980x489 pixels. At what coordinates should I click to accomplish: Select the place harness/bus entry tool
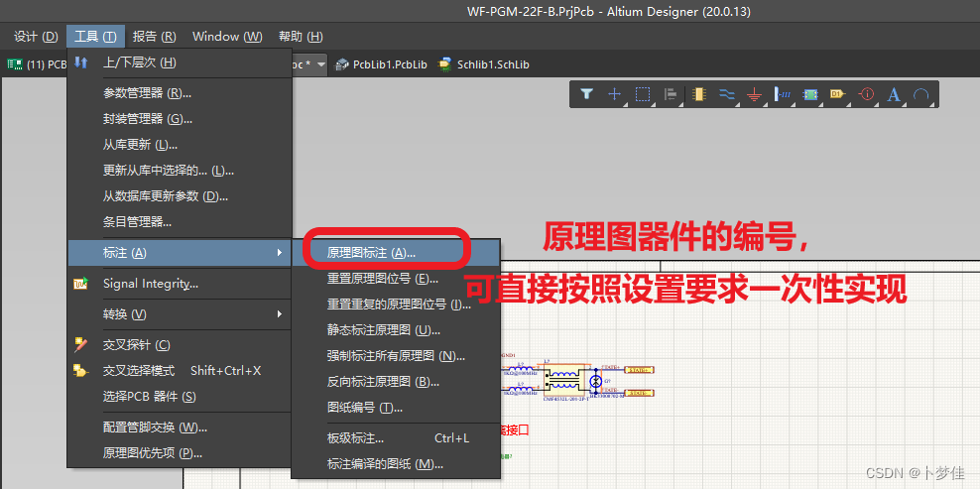783,94
